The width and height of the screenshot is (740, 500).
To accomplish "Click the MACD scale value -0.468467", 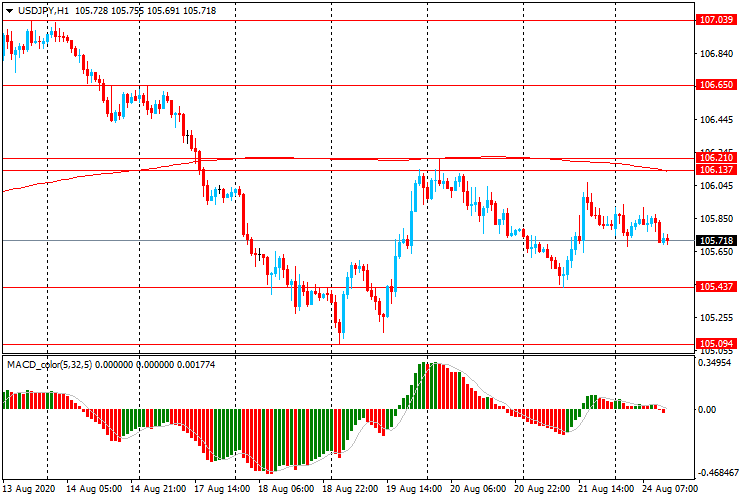I will click(x=717, y=473).
